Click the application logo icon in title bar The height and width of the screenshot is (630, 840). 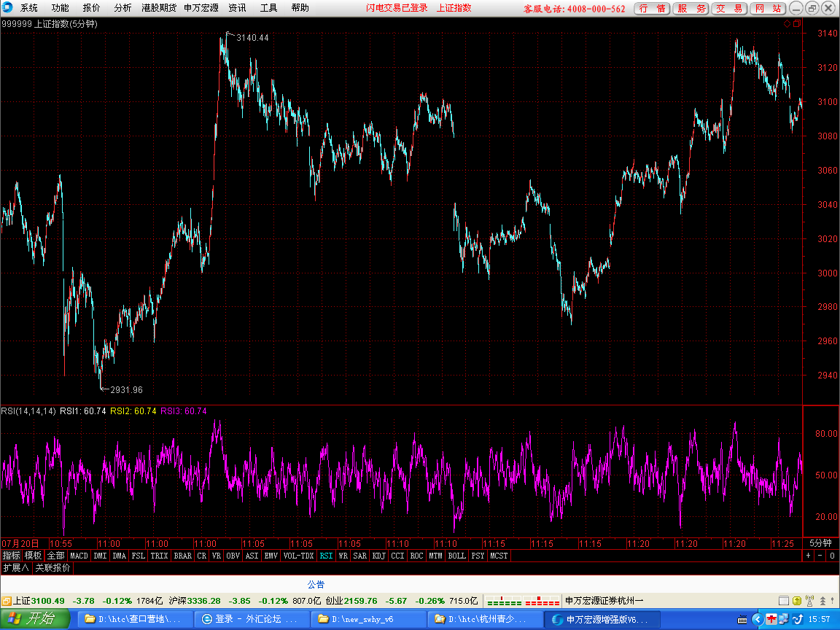(x=7, y=7)
